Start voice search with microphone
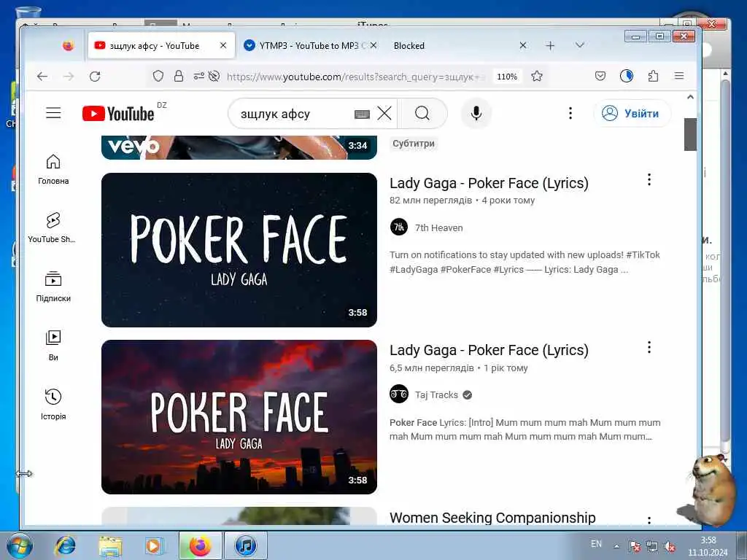The image size is (747, 560). [476, 113]
